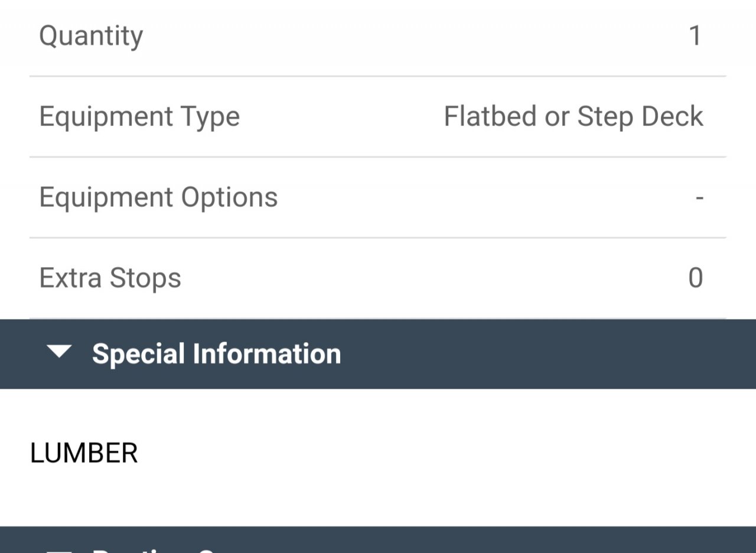The width and height of the screenshot is (756, 553).
Task: Select the Extra Stops label
Action: pyautogui.click(x=110, y=278)
